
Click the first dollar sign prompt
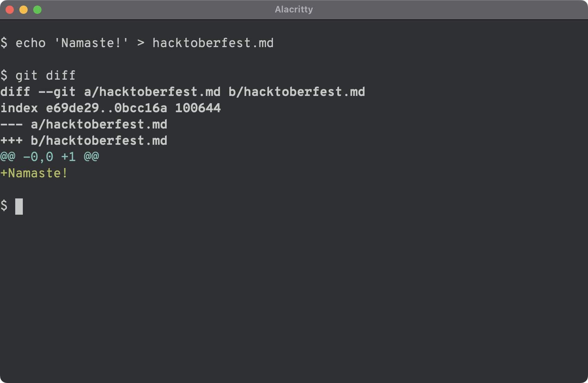[x=4, y=42]
